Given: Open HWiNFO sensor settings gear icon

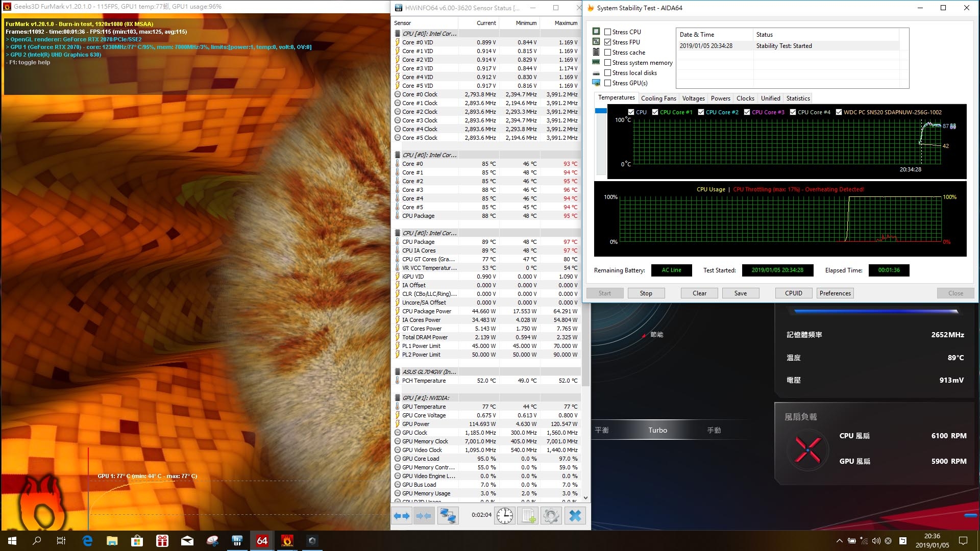Looking at the screenshot, I should tap(551, 516).
